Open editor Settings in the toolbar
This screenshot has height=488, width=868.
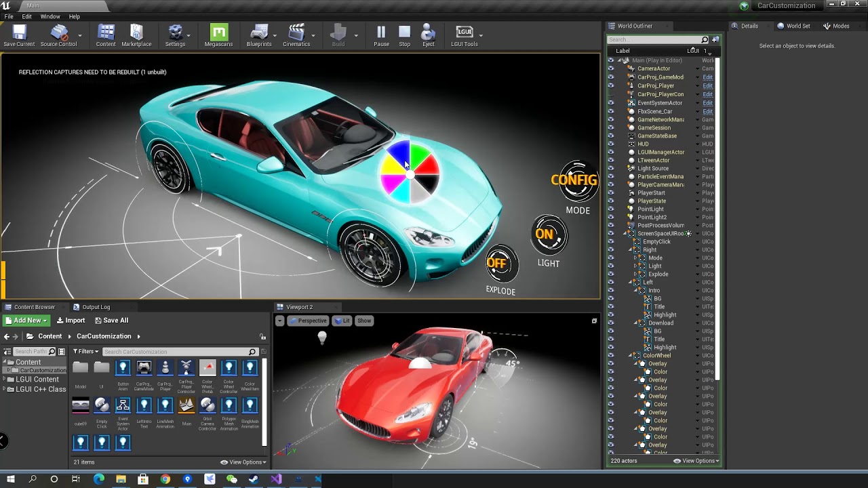[x=175, y=36]
